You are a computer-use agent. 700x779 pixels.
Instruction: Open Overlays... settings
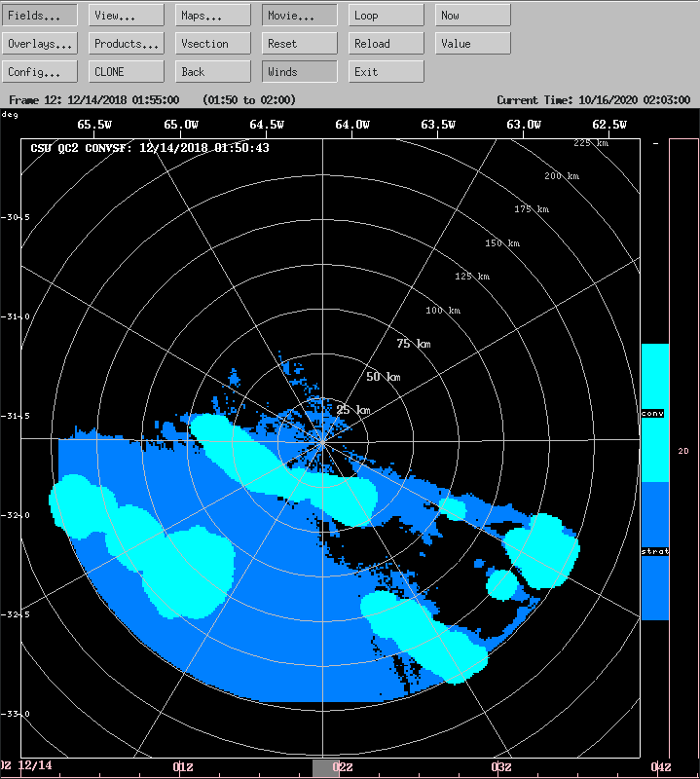(x=40, y=44)
